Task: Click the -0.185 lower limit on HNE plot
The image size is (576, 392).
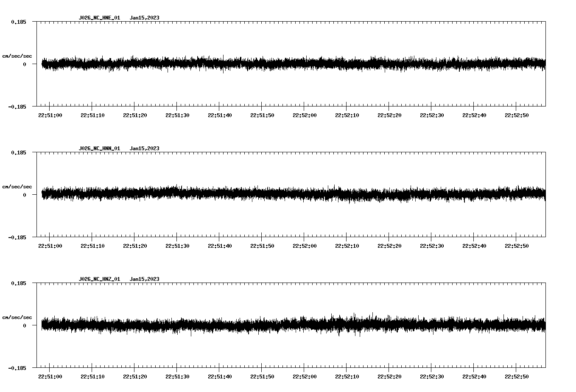Action: pos(17,106)
